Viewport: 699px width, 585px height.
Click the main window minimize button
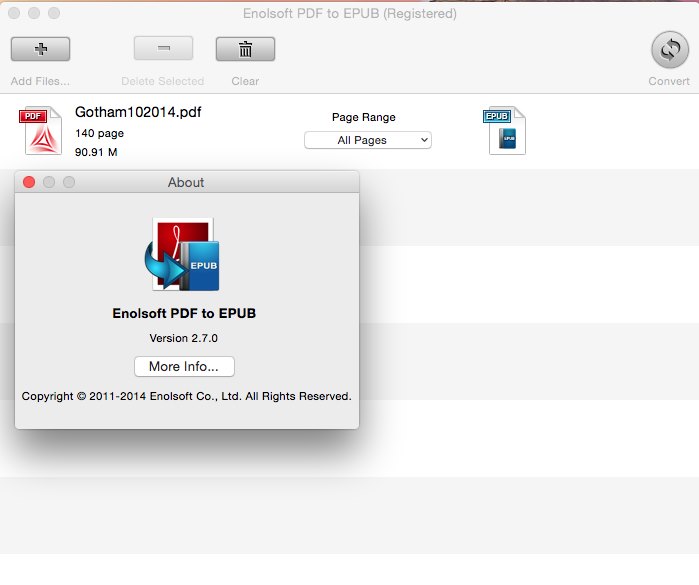(34, 13)
